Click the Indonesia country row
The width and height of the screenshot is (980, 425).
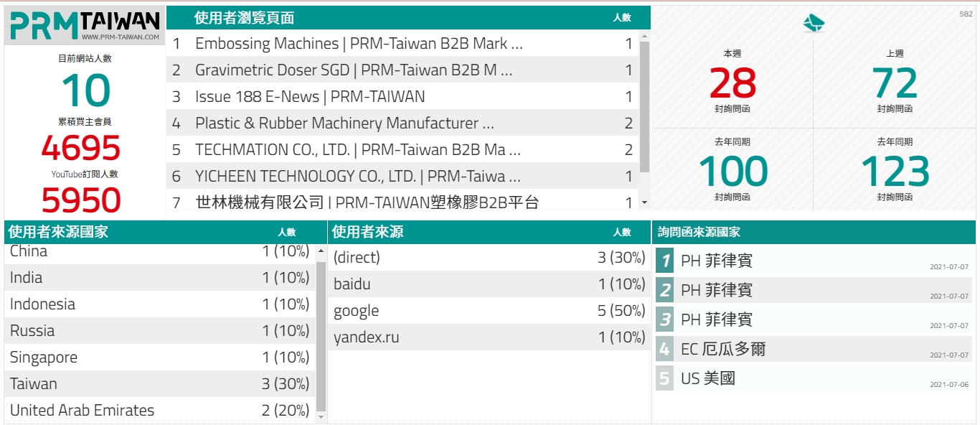click(160, 304)
